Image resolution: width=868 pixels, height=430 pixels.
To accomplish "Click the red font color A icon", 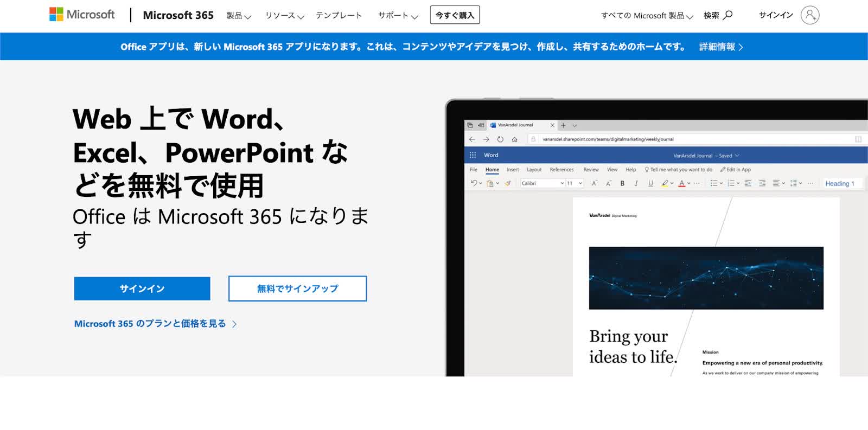I will pyautogui.click(x=682, y=183).
